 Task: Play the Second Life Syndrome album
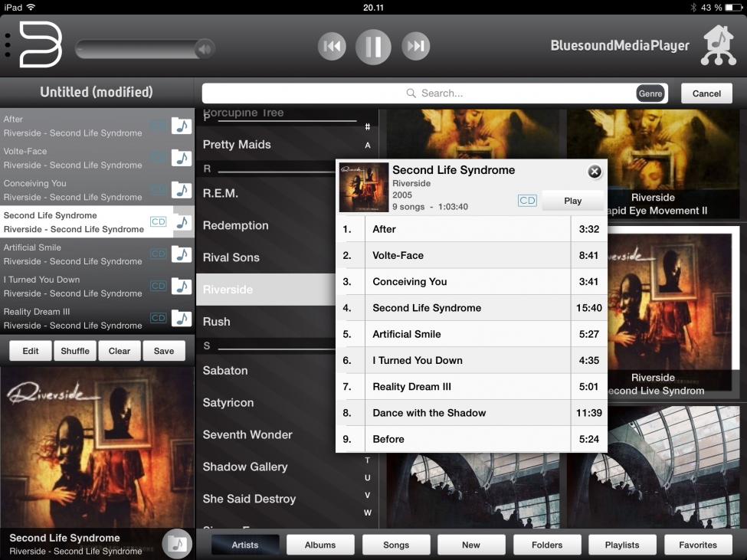(572, 201)
